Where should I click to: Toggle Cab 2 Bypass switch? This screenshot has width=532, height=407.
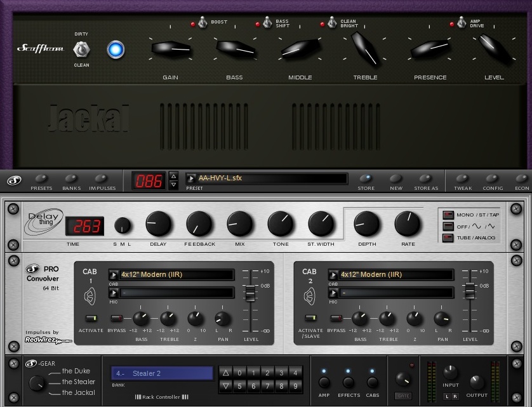coord(336,318)
